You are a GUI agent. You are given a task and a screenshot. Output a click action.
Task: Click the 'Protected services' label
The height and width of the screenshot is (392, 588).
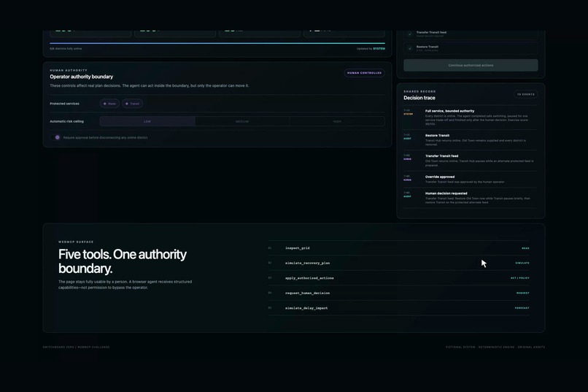tap(64, 104)
